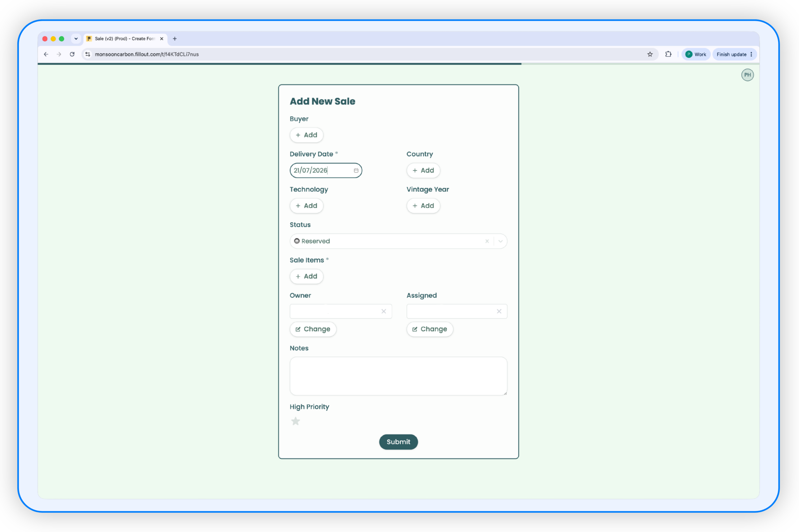Open the tab search dropdown arrow

point(76,39)
